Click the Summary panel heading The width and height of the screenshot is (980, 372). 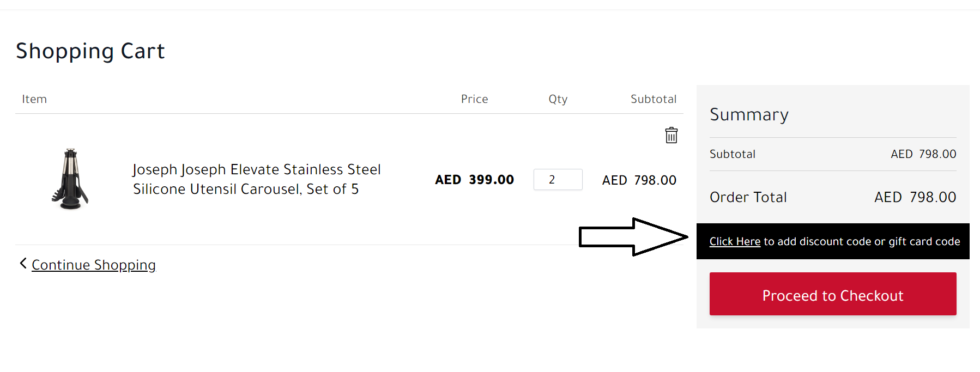click(749, 115)
